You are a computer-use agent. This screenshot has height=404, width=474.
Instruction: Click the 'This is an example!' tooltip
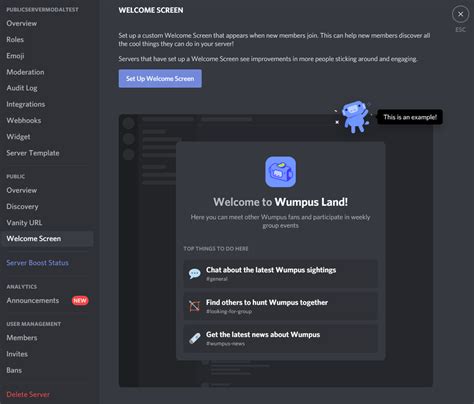pyautogui.click(x=410, y=117)
